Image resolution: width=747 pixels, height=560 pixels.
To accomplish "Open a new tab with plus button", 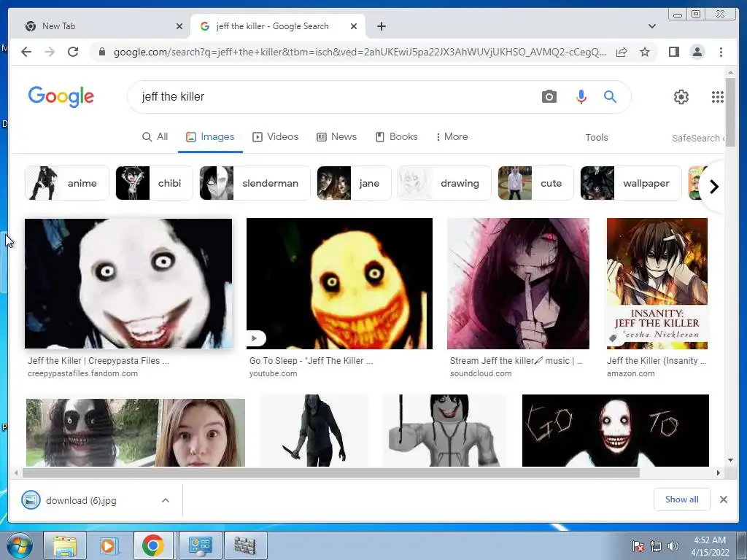I will tap(381, 26).
